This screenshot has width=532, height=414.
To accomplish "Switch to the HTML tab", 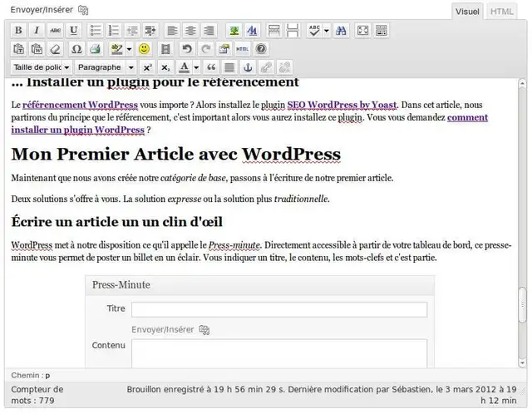I will [502, 12].
